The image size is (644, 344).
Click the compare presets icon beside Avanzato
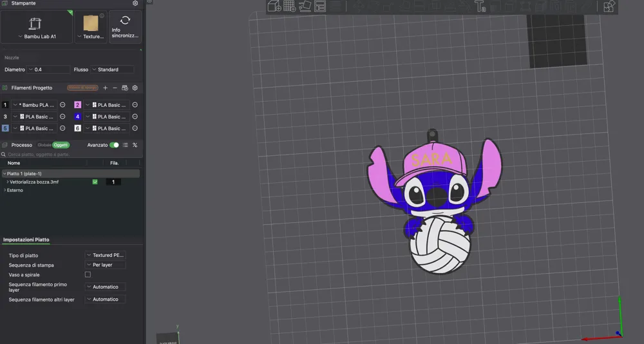coord(135,145)
